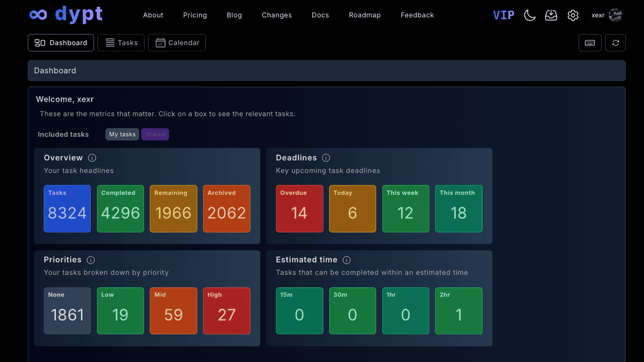Viewport: 644px width, 362px height.
Task: Toggle dark mode with the moon icon
Action: (x=529, y=15)
